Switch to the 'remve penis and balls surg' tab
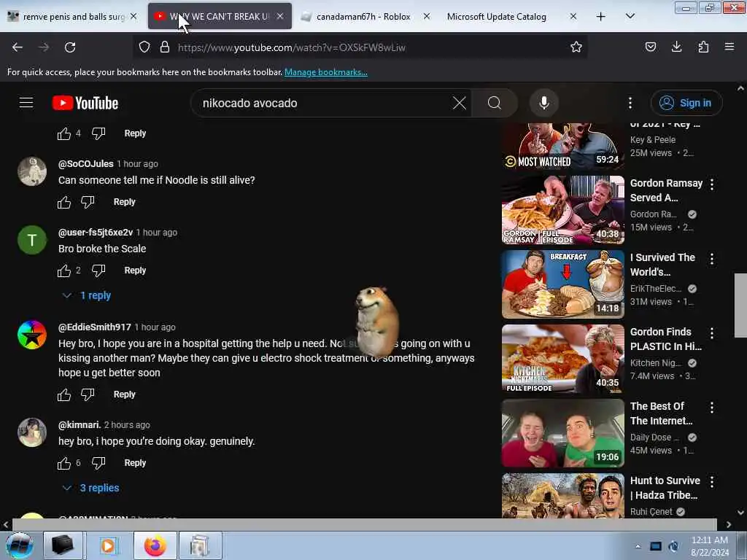 tap(74, 17)
